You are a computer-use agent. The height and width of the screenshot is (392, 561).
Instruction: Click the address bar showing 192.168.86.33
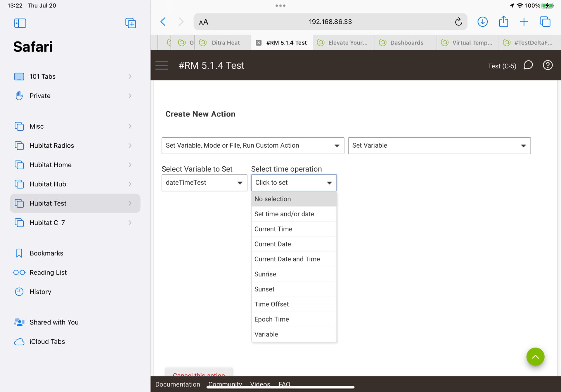pos(330,22)
